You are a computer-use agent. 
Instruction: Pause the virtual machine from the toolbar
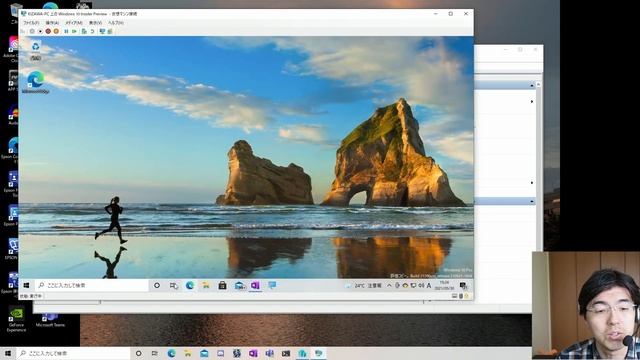click(67, 31)
